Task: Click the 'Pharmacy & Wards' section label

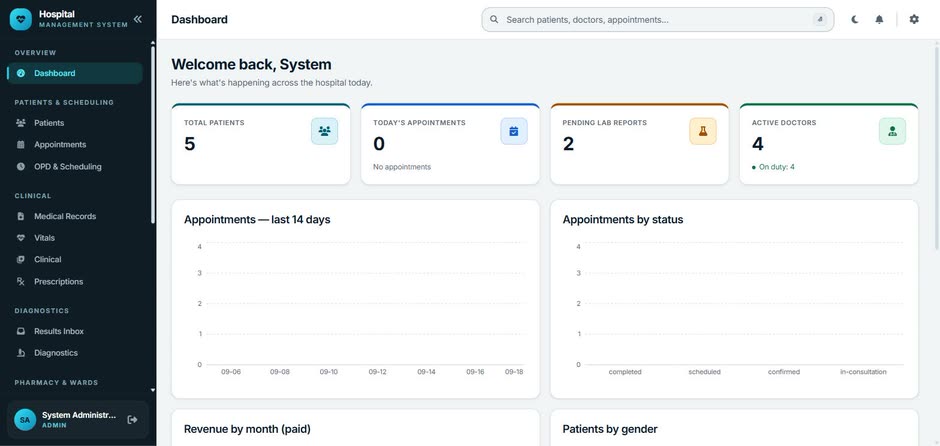Action: [x=56, y=382]
